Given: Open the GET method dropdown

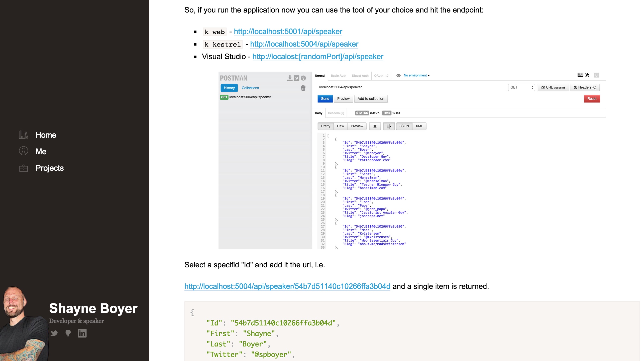Looking at the screenshot, I should [521, 87].
